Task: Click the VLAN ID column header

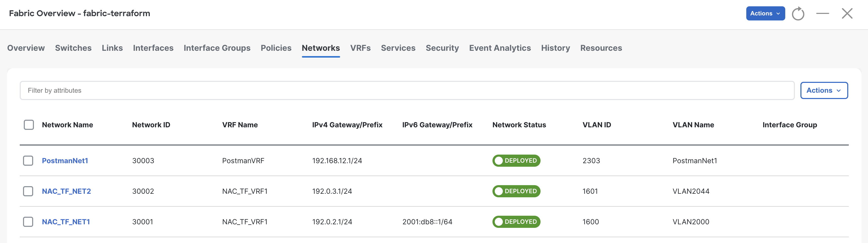Action: (x=596, y=125)
